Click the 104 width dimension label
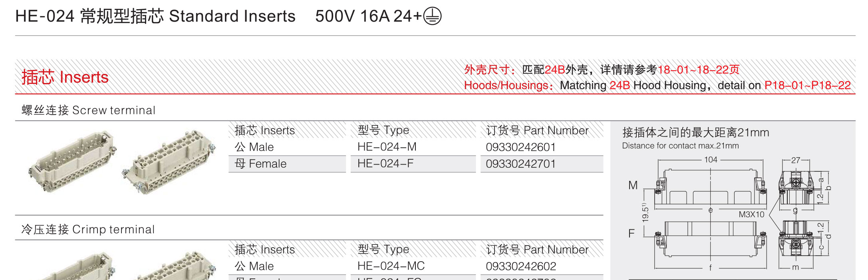Screen dimensions: 868x280 [x=711, y=160]
